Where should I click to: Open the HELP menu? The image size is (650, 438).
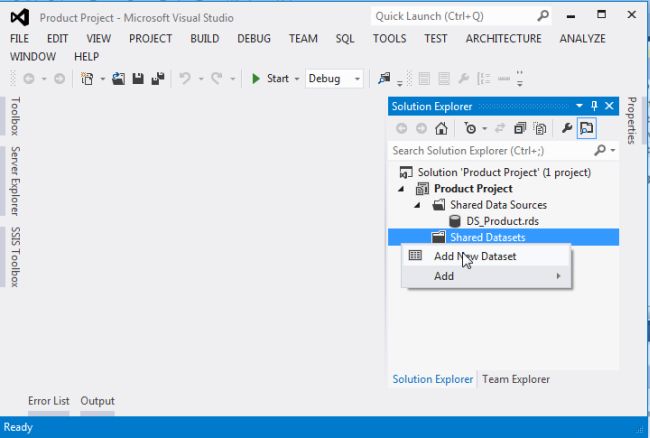point(87,56)
